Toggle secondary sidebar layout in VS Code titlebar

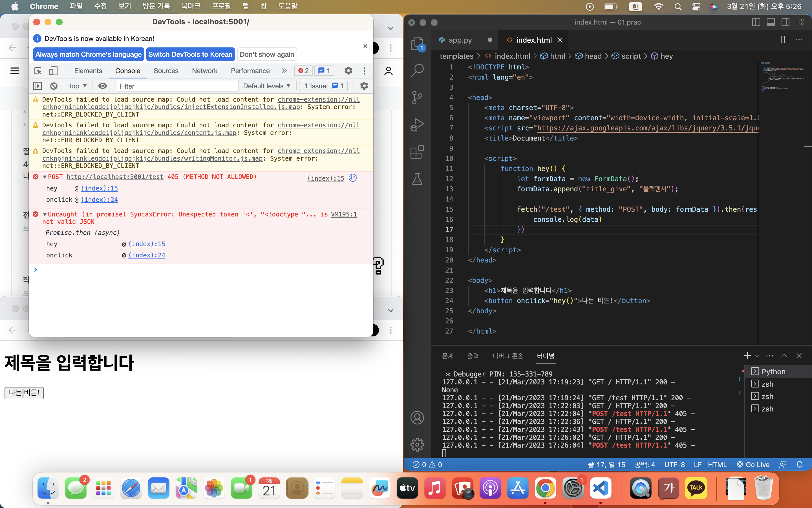coord(785,22)
